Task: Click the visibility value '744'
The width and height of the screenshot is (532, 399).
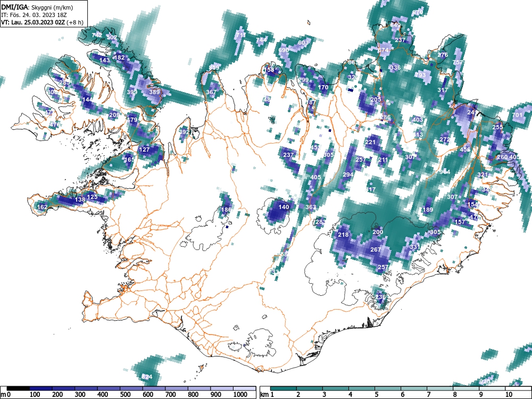Action: point(261,40)
